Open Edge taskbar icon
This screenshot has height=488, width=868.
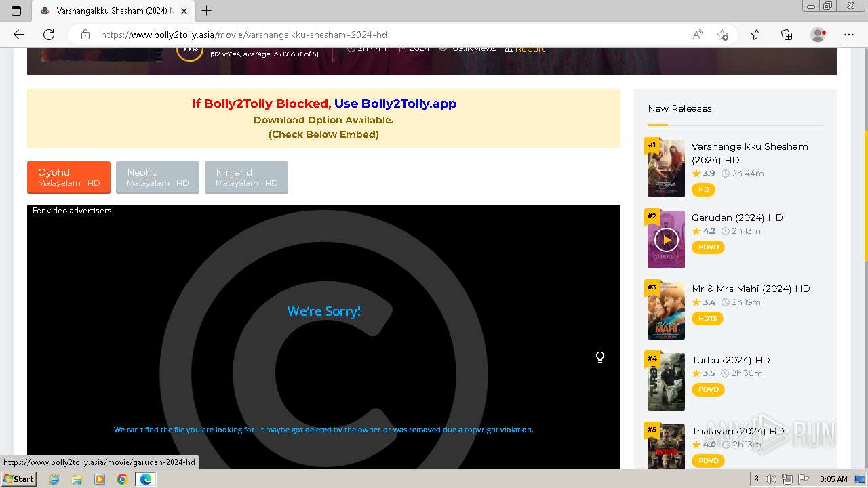click(x=146, y=479)
